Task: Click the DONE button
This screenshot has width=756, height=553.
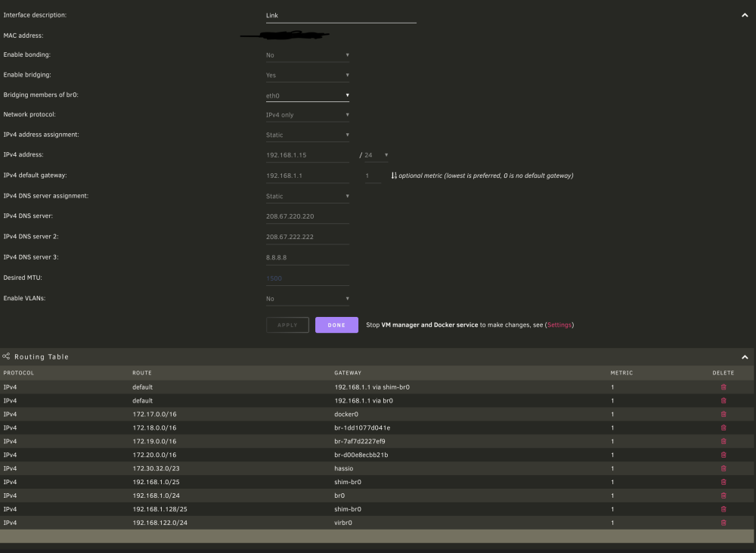Action: 336,325
